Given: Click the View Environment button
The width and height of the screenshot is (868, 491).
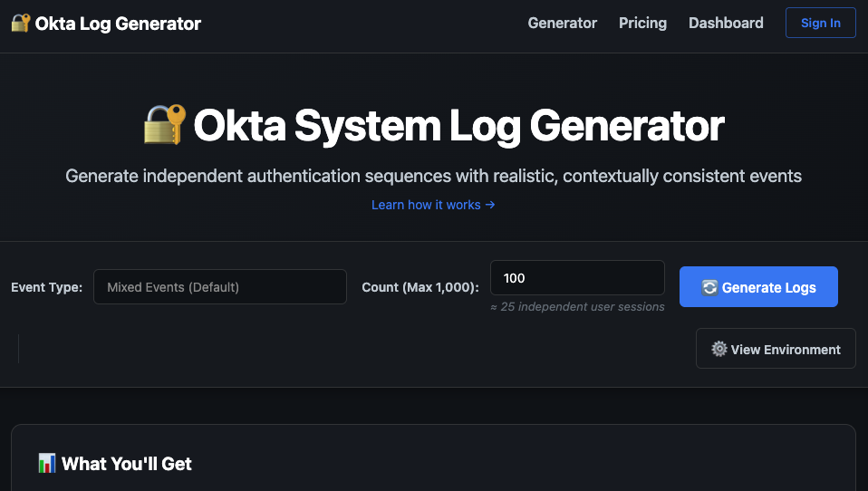Looking at the screenshot, I should [776, 349].
